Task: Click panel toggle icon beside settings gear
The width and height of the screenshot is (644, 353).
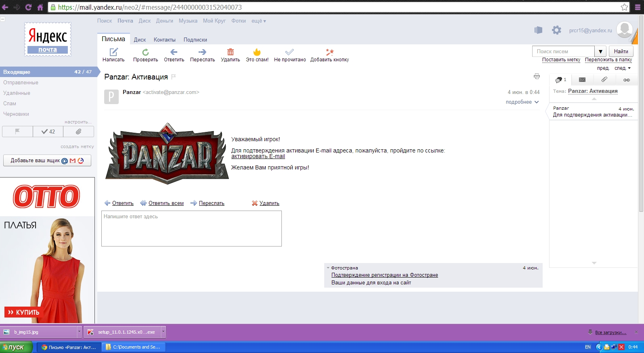Action: coord(538,30)
